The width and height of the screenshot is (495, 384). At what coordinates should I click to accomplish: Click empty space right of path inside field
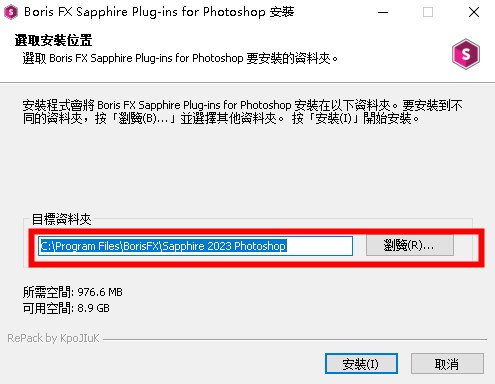click(x=319, y=246)
